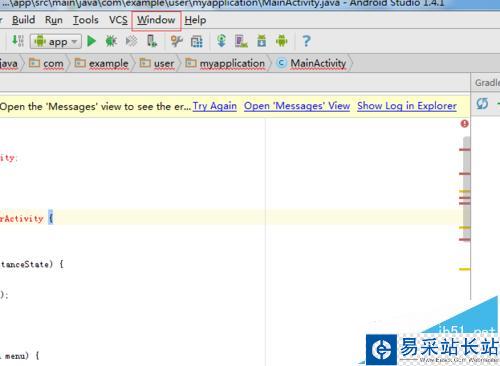Click the Try Again link
The image size is (500, 366).
pyautogui.click(x=215, y=106)
